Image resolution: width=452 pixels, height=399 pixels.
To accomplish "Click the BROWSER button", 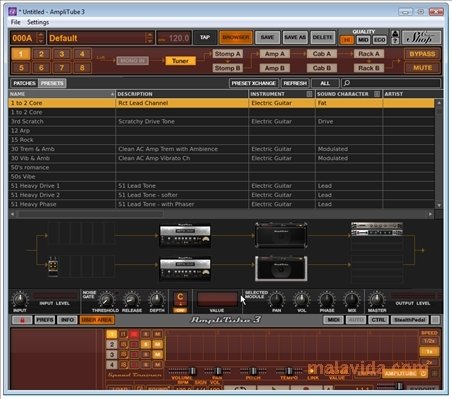I will [x=236, y=37].
